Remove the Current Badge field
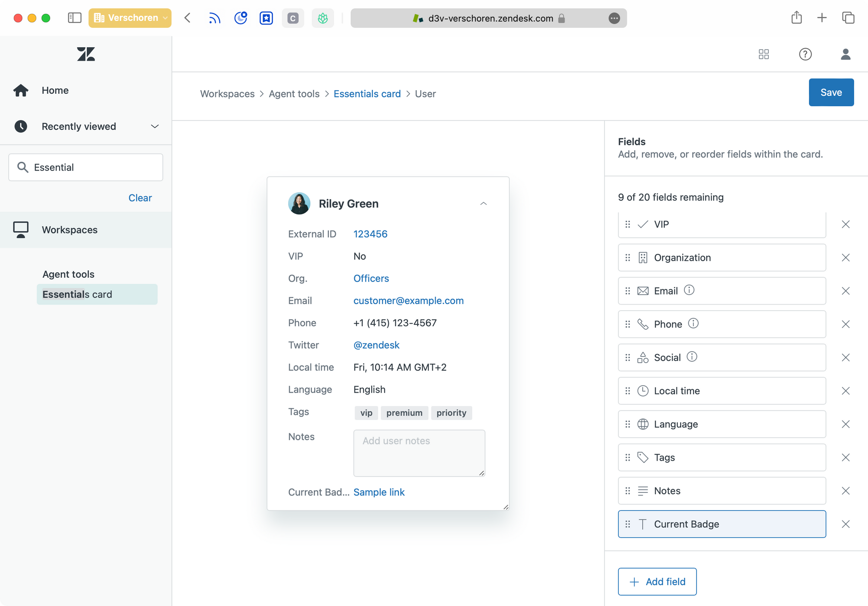 tap(845, 524)
